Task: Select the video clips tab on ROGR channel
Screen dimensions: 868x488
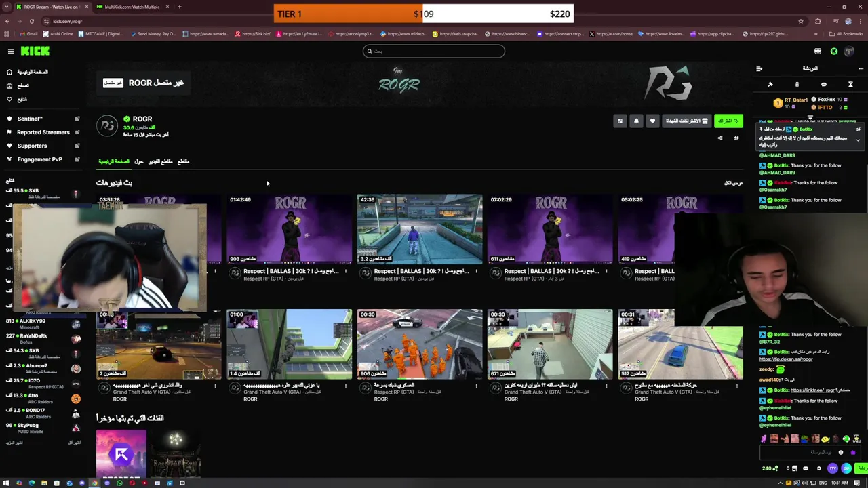Action: [161, 161]
